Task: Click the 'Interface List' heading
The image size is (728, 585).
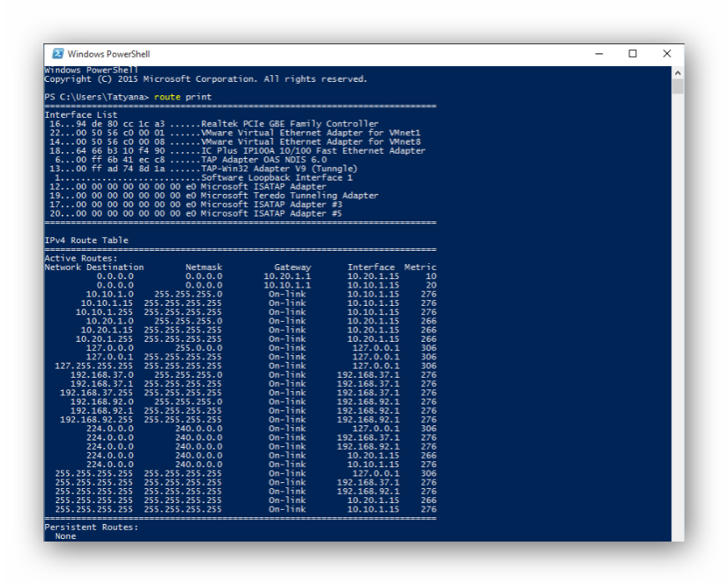Action: click(x=81, y=114)
